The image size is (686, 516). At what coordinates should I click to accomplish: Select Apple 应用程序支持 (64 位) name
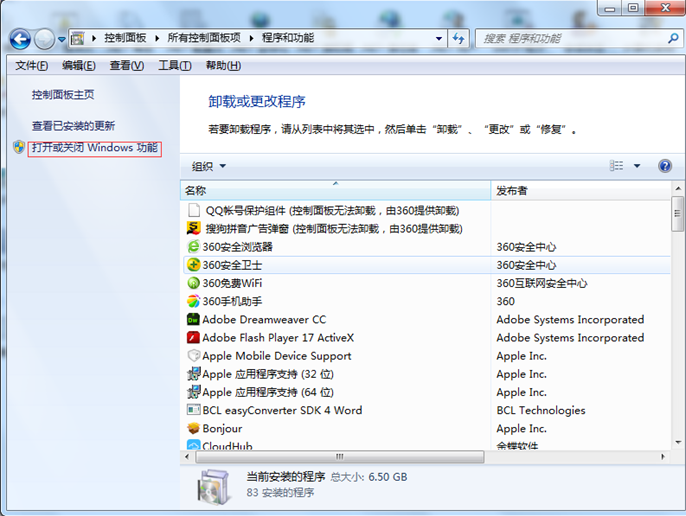268,393
